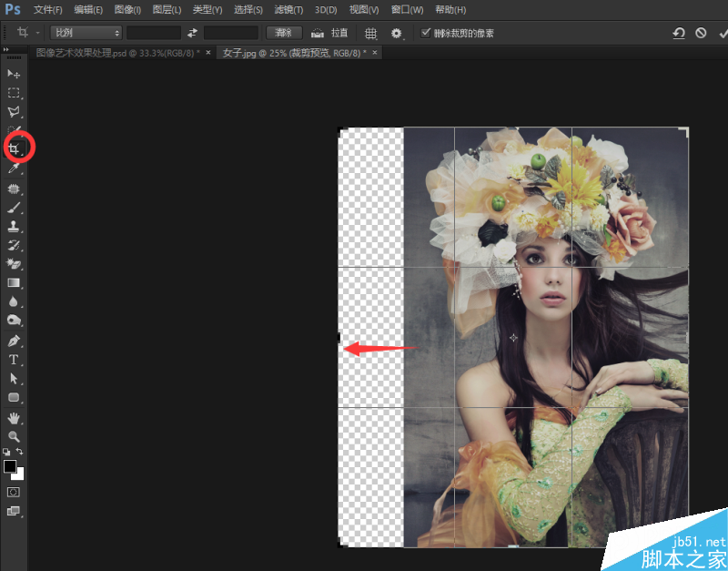Open crop settings gear menu
This screenshot has height=571, width=728.
click(396, 34)
